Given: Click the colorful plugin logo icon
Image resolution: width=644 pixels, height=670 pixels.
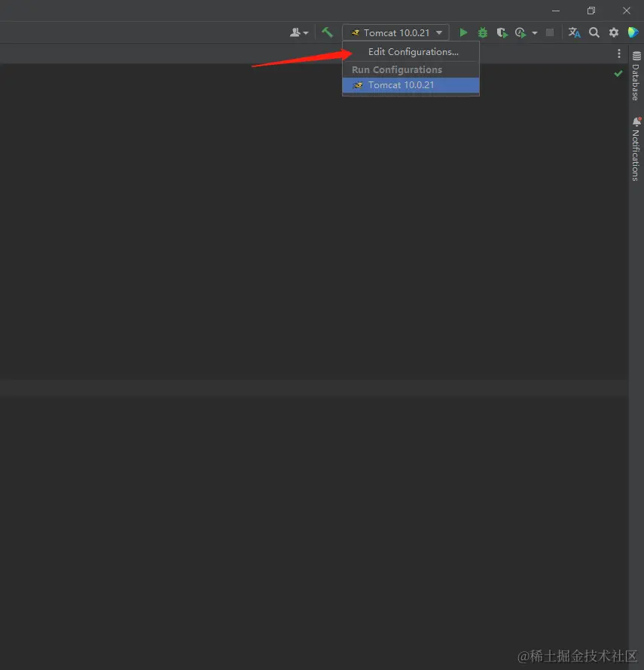Looking at the screenshot, I should (633, 32).
